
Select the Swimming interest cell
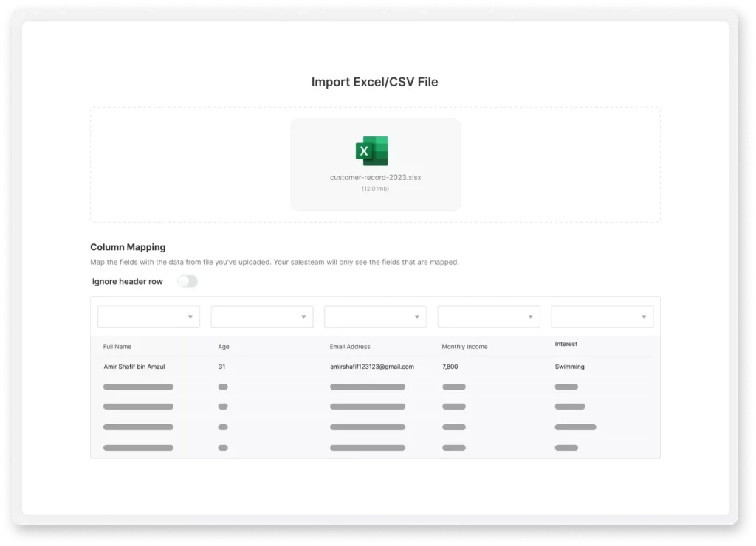(x=569, y=367)
